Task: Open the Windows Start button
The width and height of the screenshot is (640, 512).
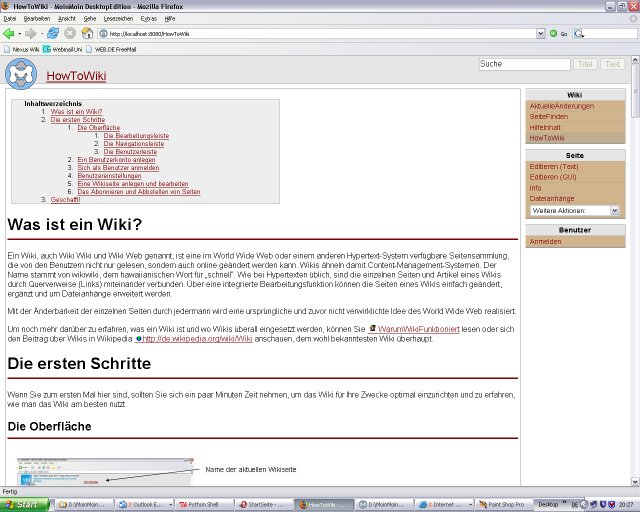Action: [x=22, y=505]
